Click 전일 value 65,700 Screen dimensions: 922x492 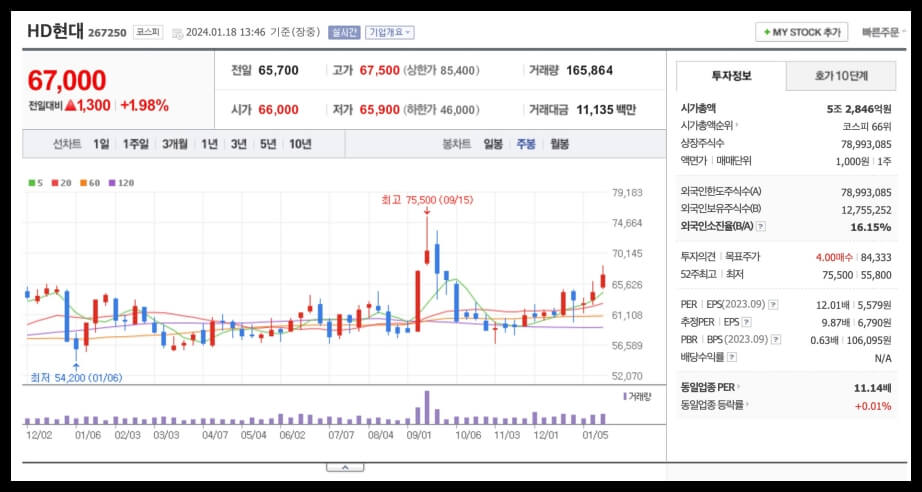coord(279,71)
